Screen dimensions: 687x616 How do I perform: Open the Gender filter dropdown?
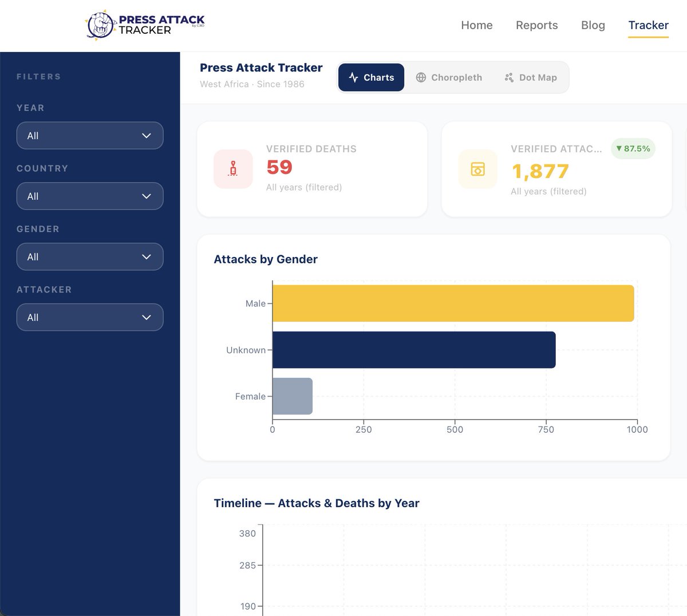pos(90,257)
